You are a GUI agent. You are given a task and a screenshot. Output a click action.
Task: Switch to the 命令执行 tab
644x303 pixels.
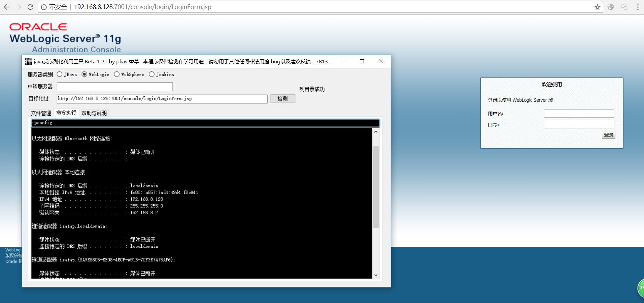(66, 113)
